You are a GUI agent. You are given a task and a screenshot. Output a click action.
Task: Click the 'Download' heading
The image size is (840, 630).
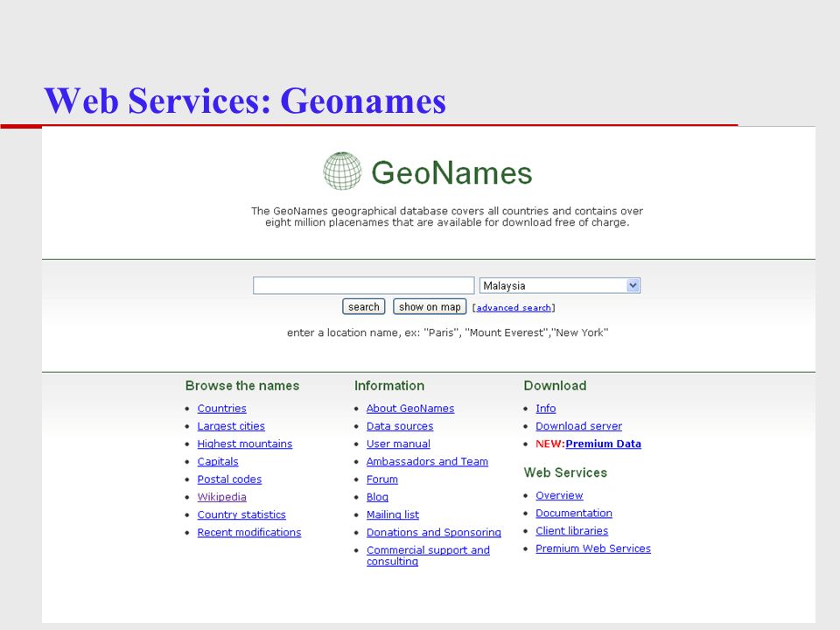[x=555, y=386]
